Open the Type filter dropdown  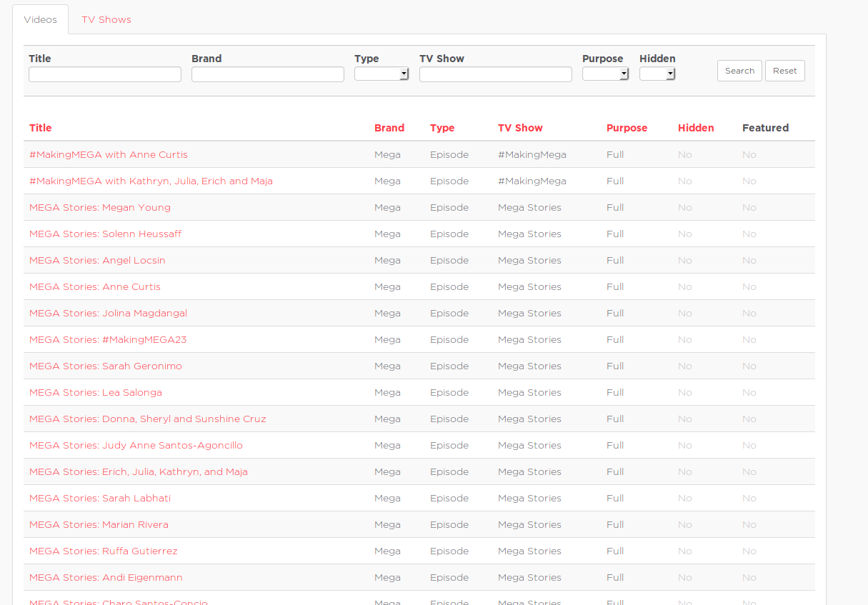[x=381, y=74]
